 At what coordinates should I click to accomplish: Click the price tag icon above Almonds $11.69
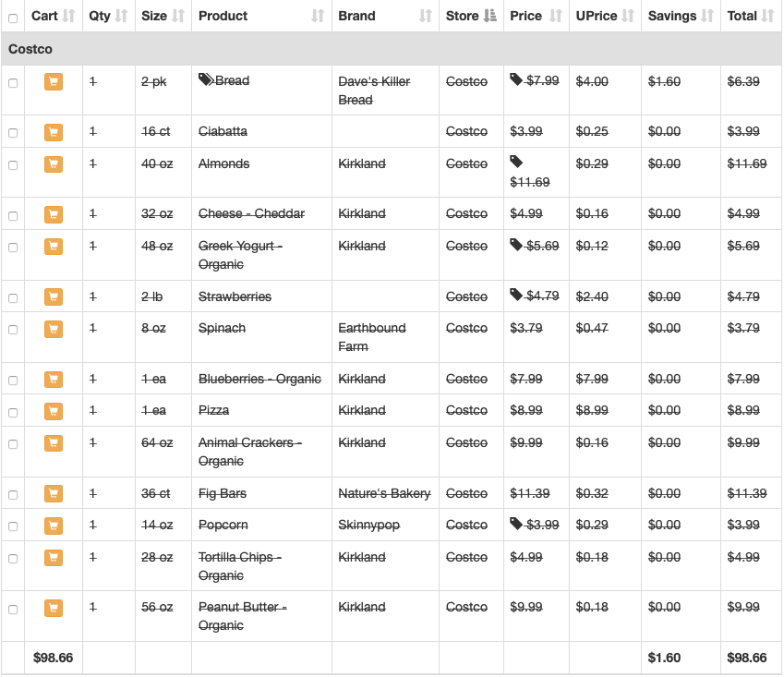(516, 162)
